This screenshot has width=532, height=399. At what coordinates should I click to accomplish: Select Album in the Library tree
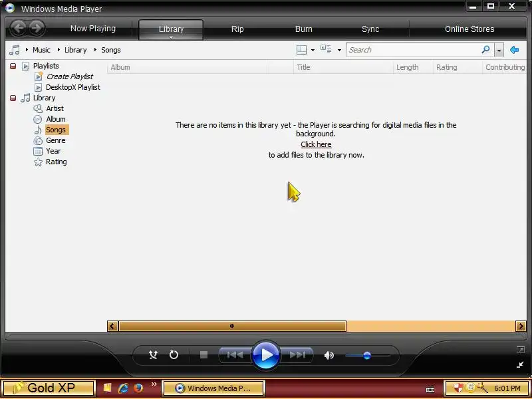[x=56, y=119]
